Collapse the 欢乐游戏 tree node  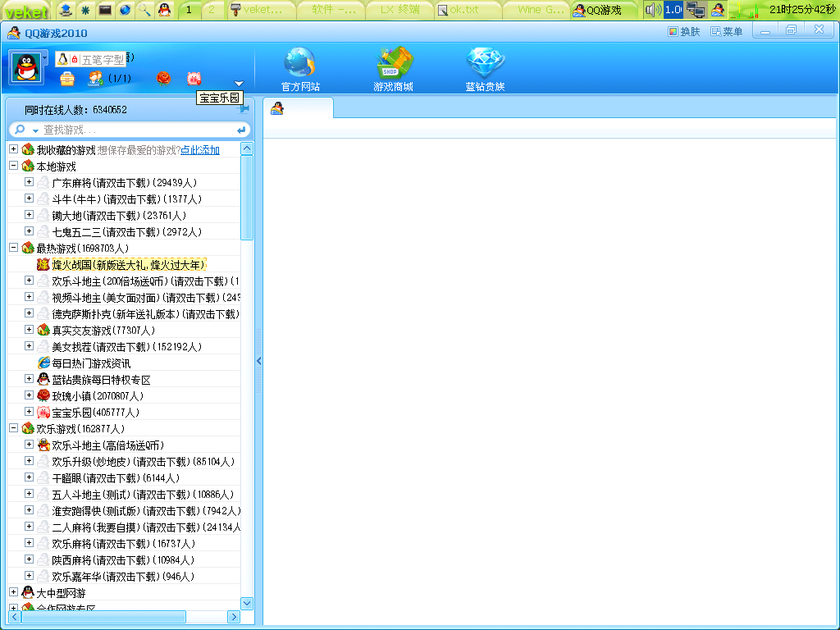(13, 428)
